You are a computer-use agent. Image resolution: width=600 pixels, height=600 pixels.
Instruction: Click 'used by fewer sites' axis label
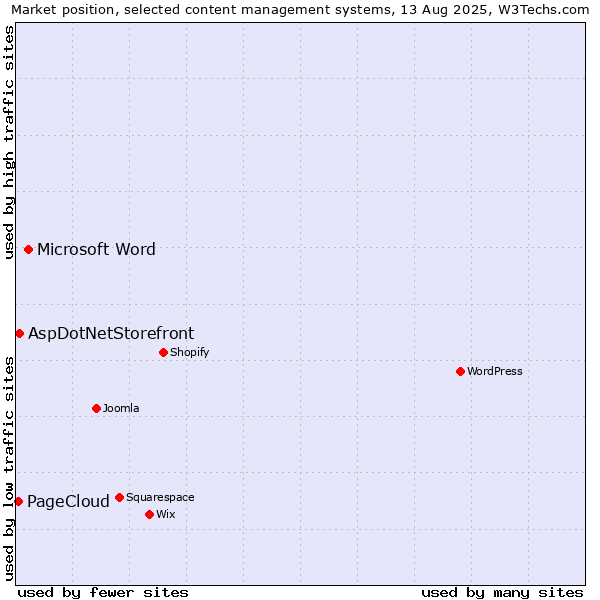pyautogui.click(x=103, y=593)
